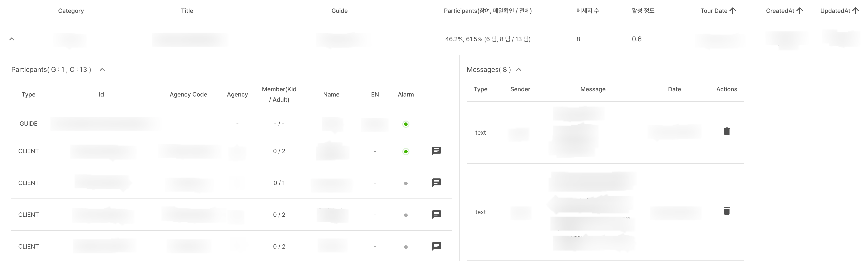Click chat icon in first CLIENT row
This screenshot has width=868, height=261.
coord(436,151)
